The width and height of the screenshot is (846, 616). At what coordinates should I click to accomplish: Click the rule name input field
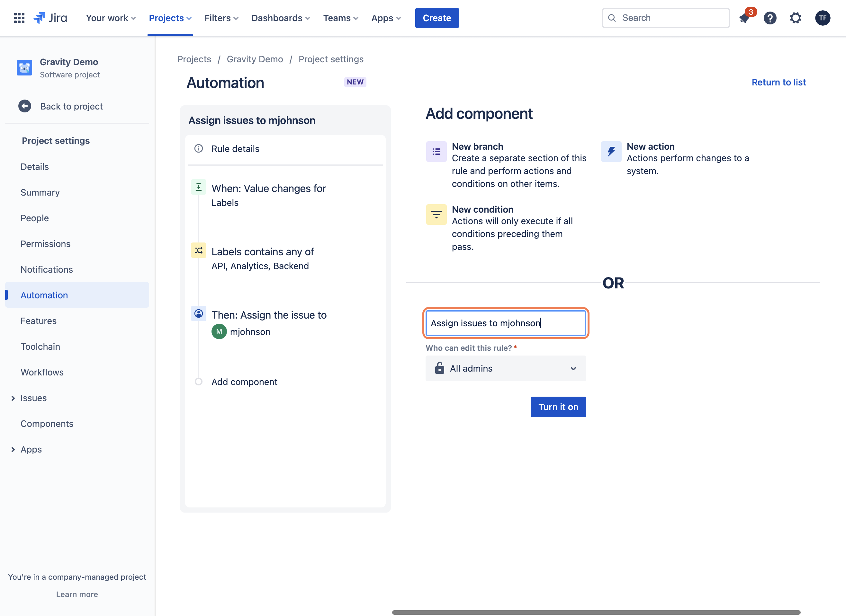click(506, 323)
